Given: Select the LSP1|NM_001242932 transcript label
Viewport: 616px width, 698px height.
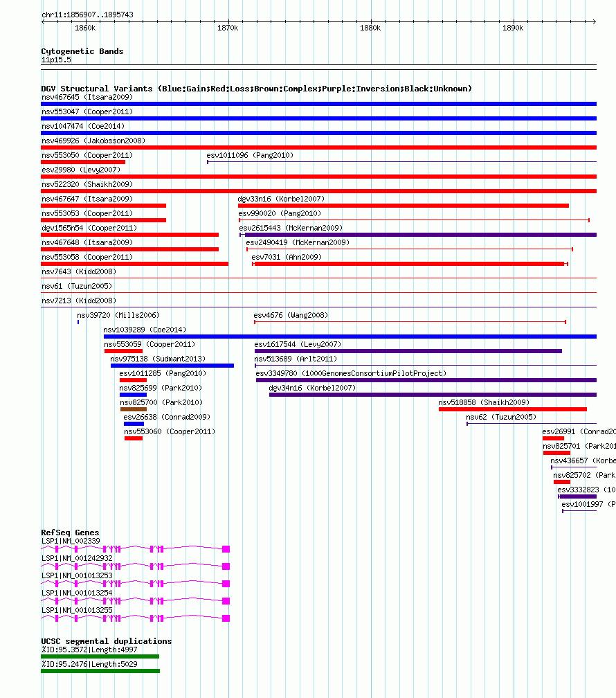Looking at the screenshot, I should pyautogui.click(x=78, y=559).
